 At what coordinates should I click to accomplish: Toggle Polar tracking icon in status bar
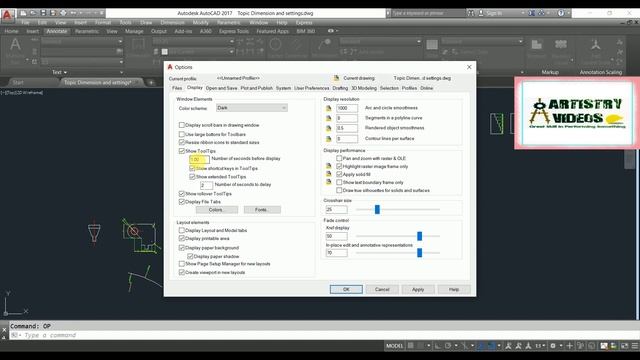(448, 346)
